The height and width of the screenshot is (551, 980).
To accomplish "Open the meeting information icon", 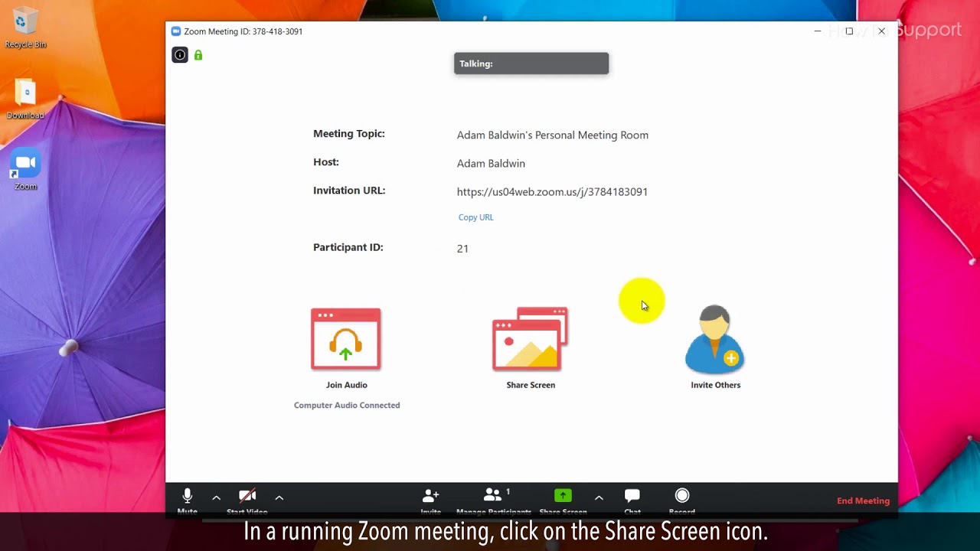I will pyautogui.click(x=180, y=55).
